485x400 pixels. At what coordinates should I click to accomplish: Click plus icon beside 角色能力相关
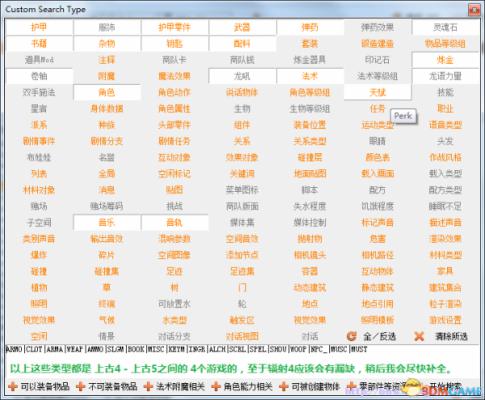click(216, 386)
